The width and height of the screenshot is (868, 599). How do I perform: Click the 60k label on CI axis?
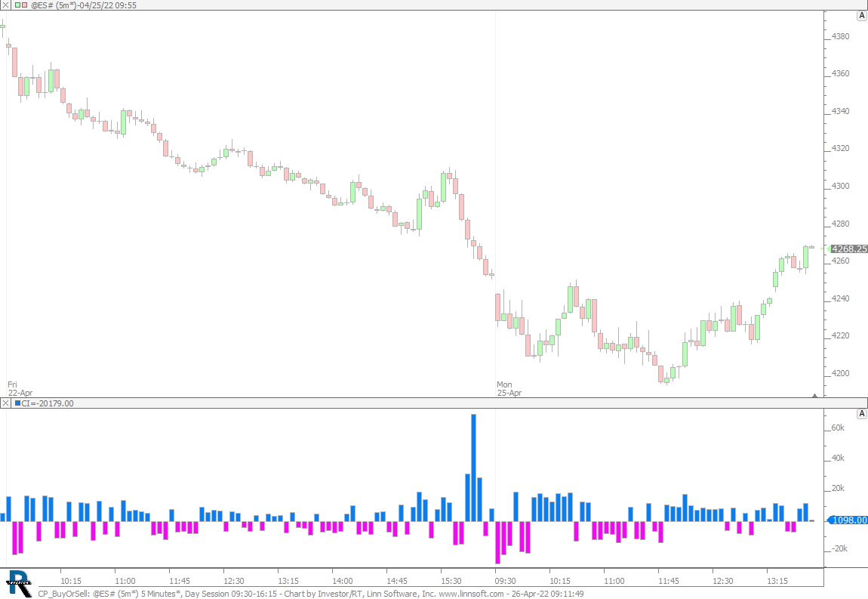pyautogui.click(x=838, y=428)
